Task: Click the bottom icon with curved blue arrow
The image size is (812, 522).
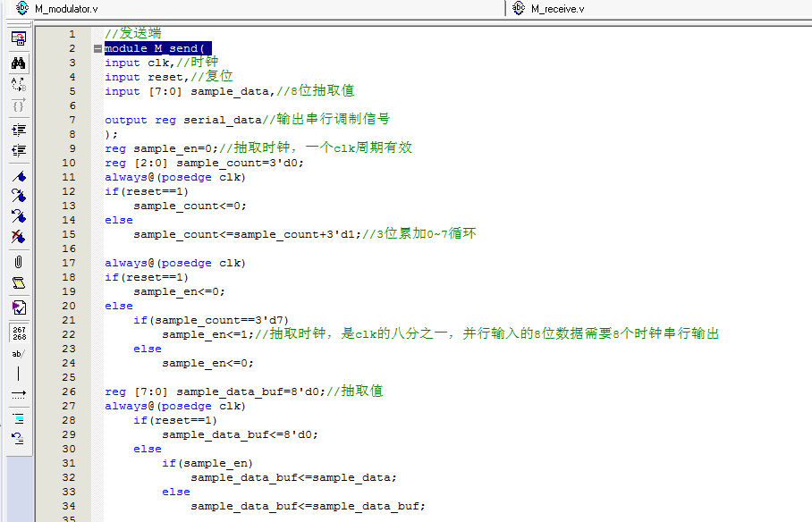Action: [x=19, y=439]
